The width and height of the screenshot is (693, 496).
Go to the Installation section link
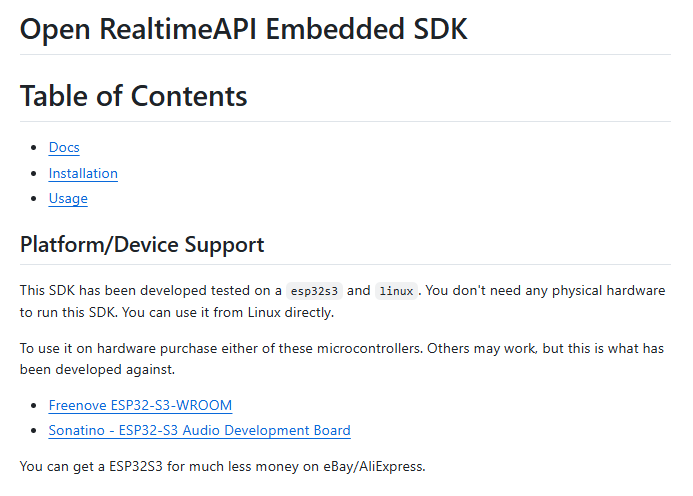(83, 173)
